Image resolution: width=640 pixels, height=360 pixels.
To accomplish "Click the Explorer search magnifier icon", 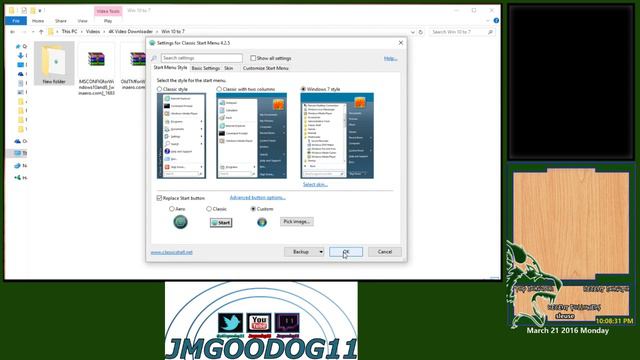I will (490, 32).
